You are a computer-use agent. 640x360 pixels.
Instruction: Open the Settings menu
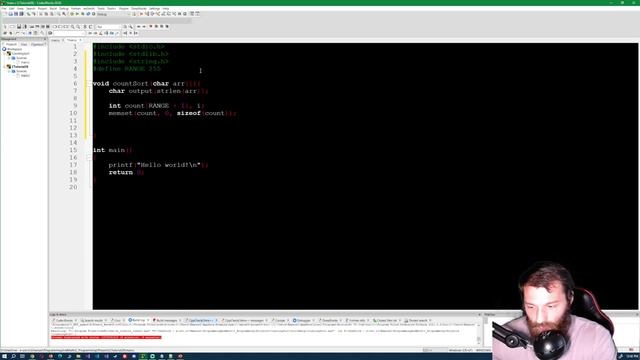[x=154, y=9]
